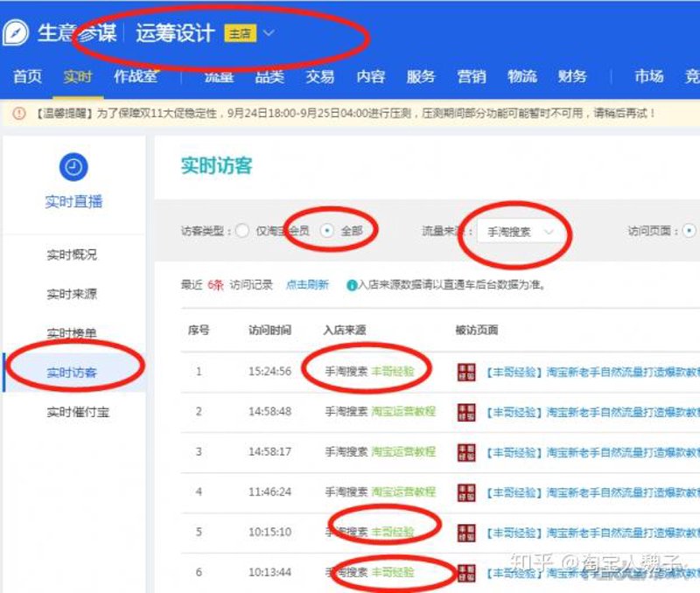
Task: Click keyword 丰哥经验 in 15:24:56 row
Action: tap(393, 371)
